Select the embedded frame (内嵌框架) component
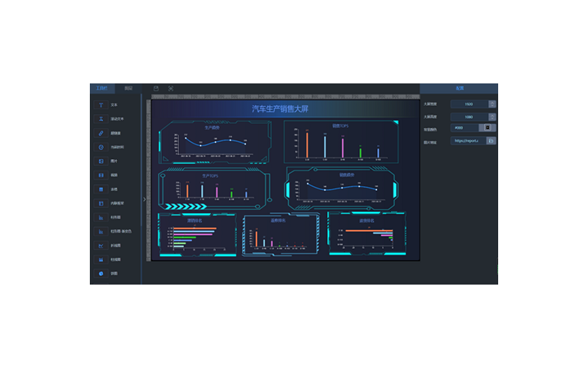588x368 pixels. [101, 203]
